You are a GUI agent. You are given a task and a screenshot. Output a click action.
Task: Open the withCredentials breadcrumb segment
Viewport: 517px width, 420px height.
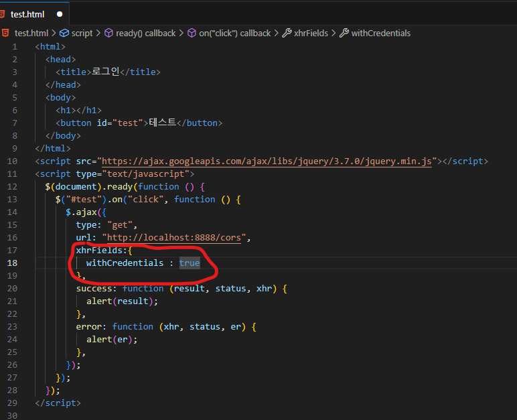click(381, 33)
